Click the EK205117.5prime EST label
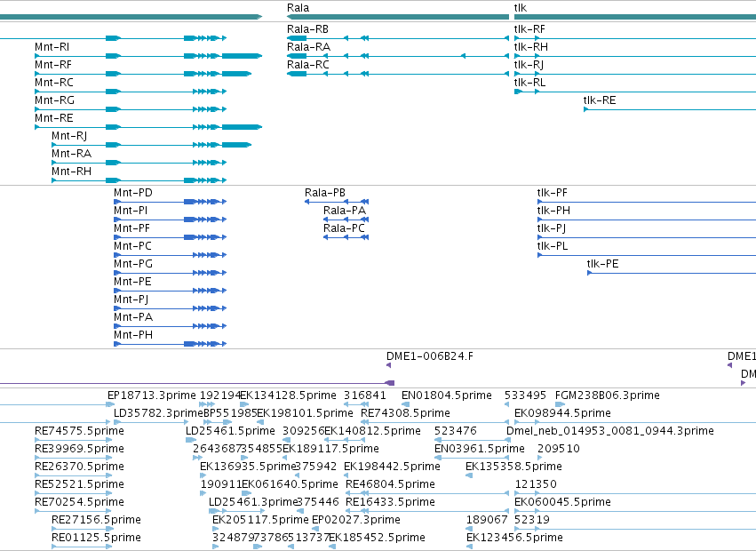 click(x=260, y=520)
